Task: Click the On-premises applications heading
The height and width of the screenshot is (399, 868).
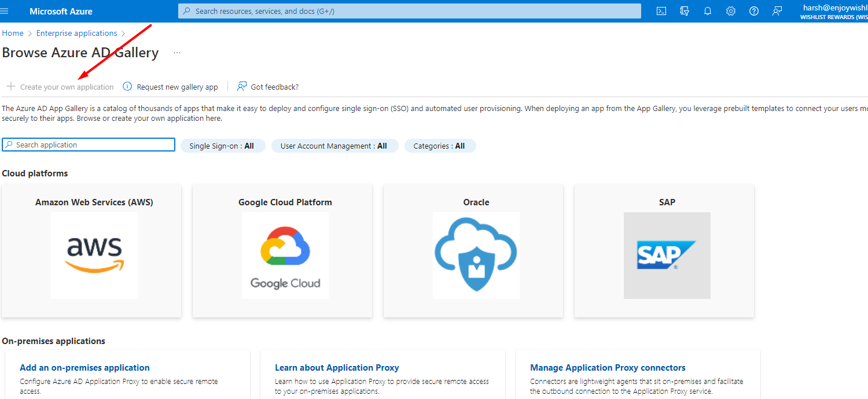Action: [54, 341]
